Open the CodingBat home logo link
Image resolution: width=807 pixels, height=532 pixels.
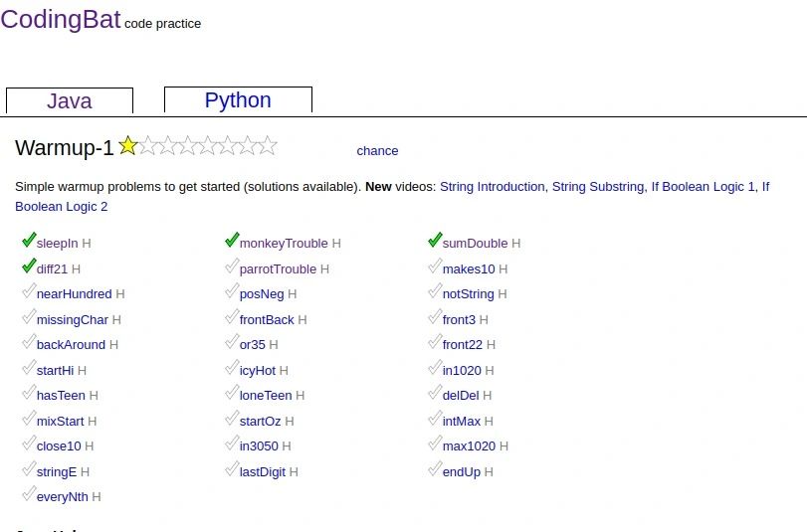[61, 20]
